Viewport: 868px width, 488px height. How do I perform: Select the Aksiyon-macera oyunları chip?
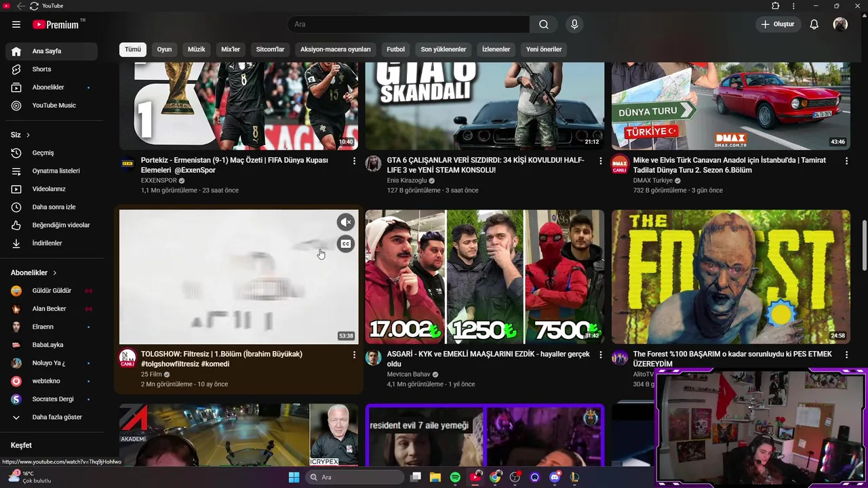coord(336,49)
